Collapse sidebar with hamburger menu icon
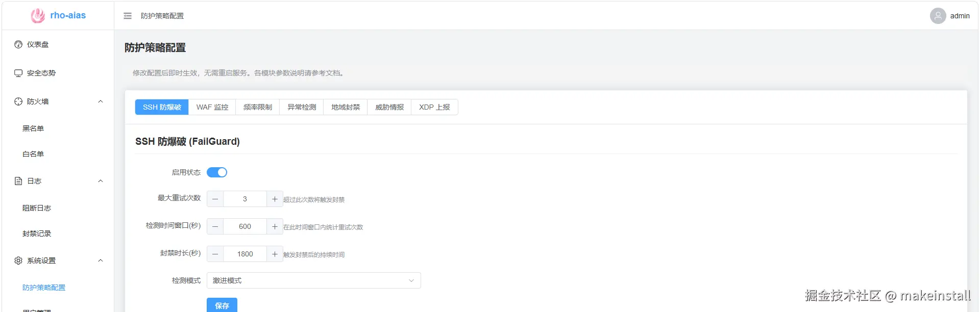The width and height of the screenshot is (980, 312). pyautogui.click(x=128, y=16)
